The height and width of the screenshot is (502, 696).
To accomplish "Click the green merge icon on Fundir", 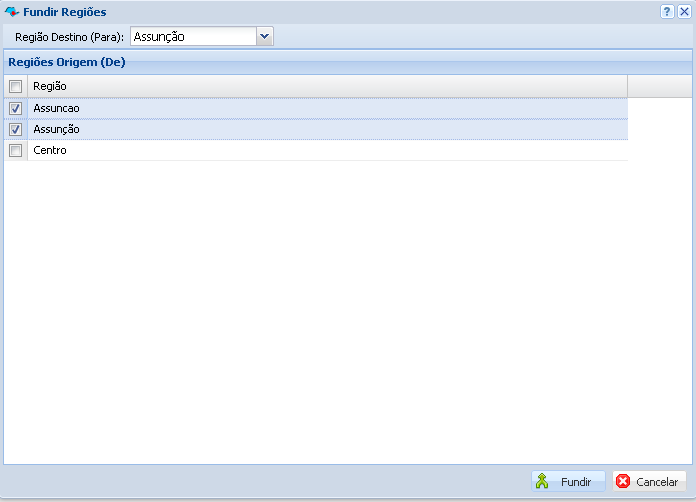I will coord(542,481).
